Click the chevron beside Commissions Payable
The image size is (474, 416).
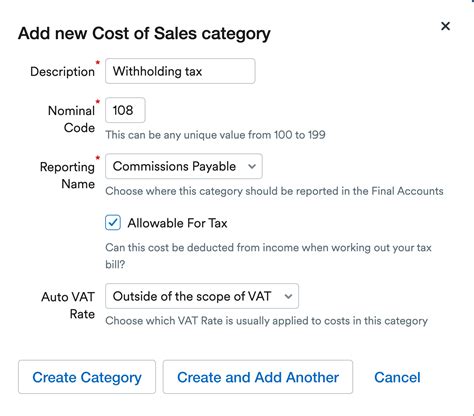point(252,166)
